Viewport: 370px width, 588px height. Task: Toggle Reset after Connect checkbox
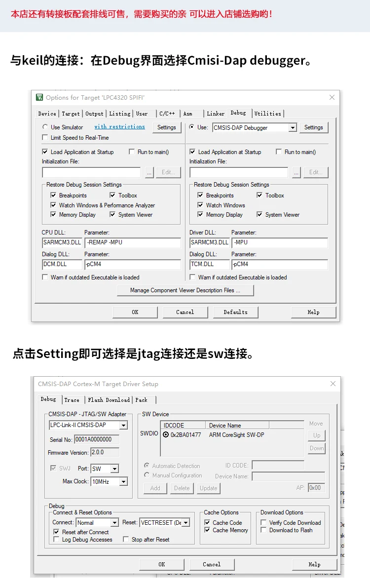(56, 532)
